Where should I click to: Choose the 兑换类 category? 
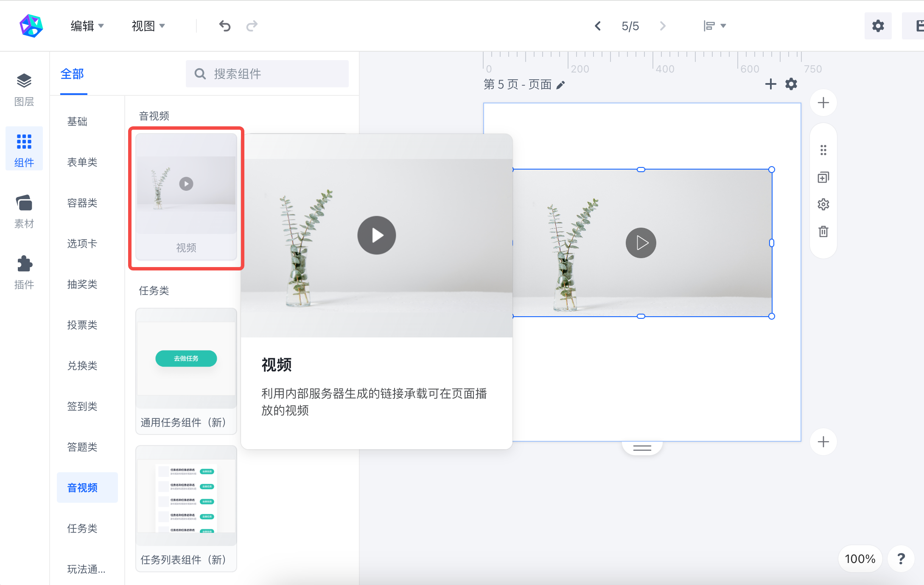[82, 366]
